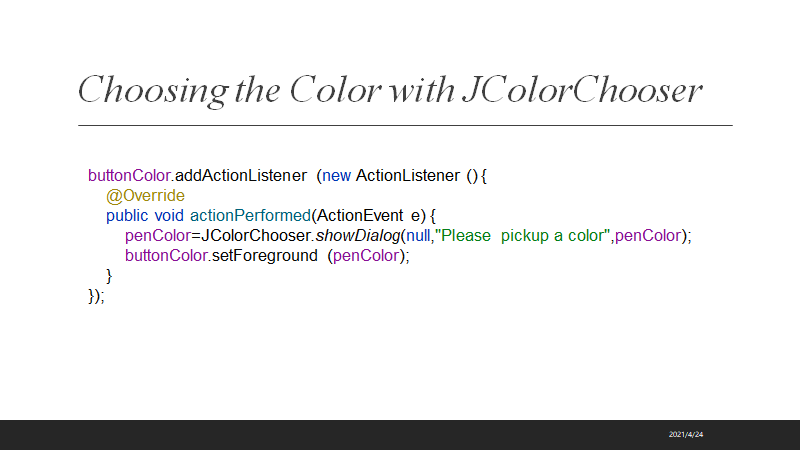
Task: Click the 'actionPerformed' method name
Action: (250, 216)
